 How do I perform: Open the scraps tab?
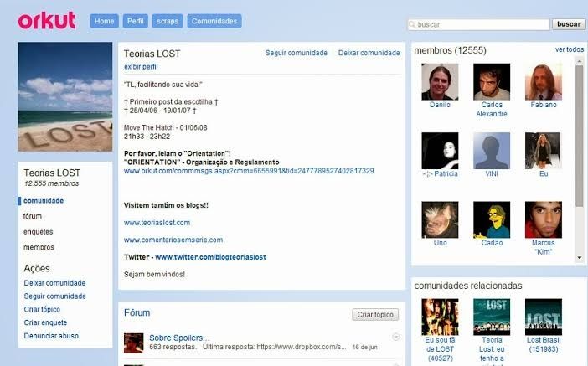(168, 21)
